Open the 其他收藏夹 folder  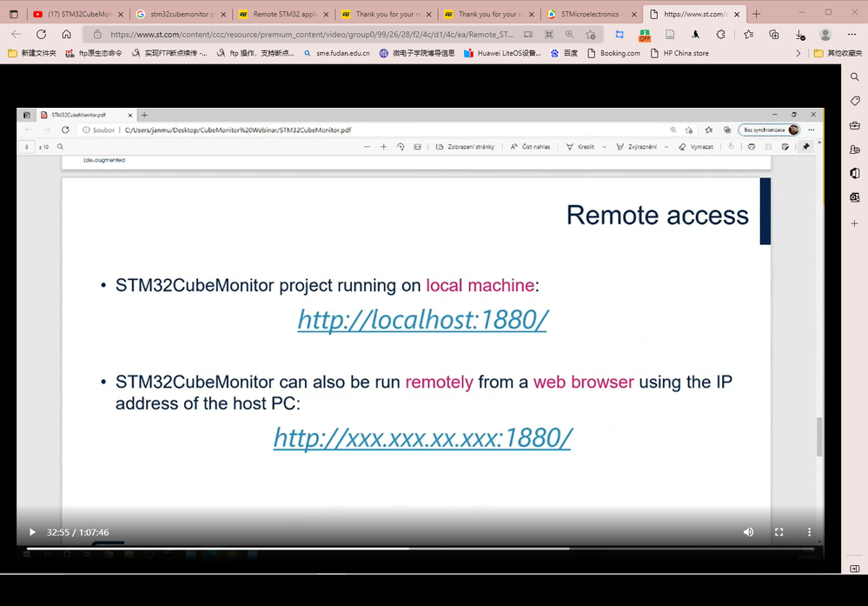[x=838, y=53]
